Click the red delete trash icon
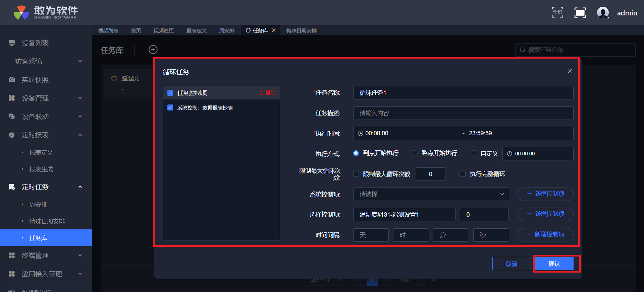Image resolution: width=644 pixels, height=292 pixels. point(261,93)
